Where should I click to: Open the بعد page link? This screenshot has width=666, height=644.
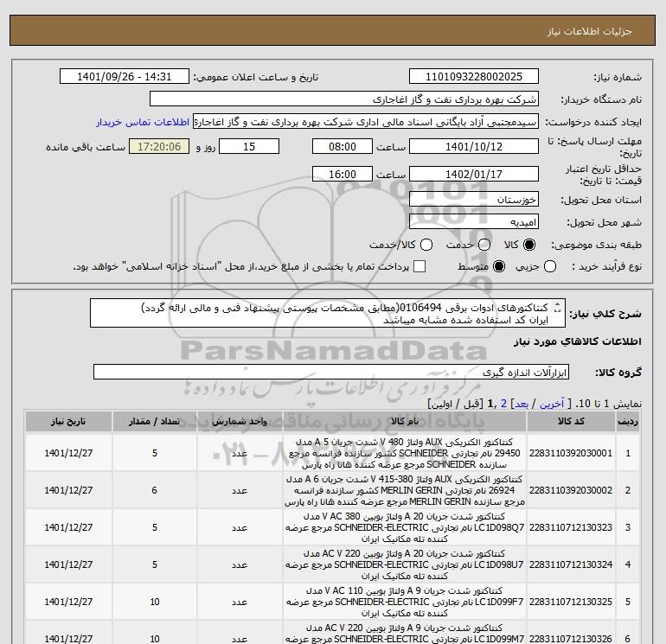click(x=522, y=404)
